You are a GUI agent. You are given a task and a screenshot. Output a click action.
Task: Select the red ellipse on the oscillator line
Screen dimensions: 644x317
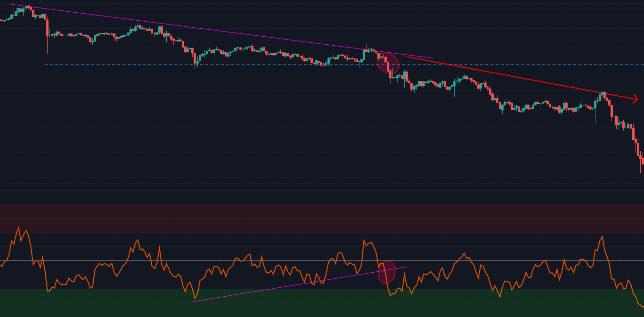(x=386, y=272)
